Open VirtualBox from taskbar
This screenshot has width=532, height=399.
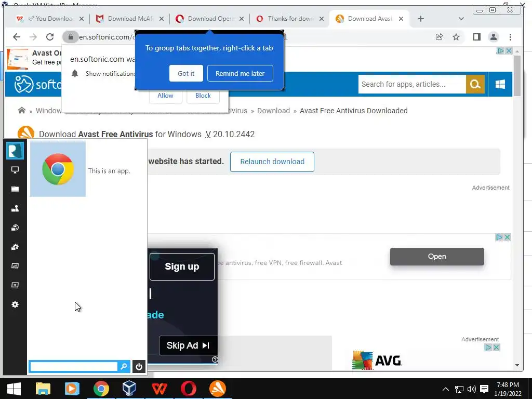tap(129, 389)
